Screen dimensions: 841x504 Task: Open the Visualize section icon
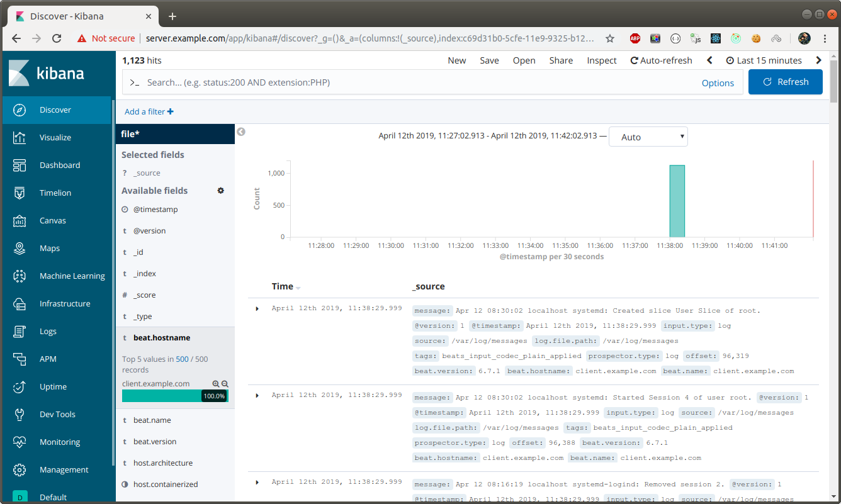pyautogui.click(x=20, y=138)
